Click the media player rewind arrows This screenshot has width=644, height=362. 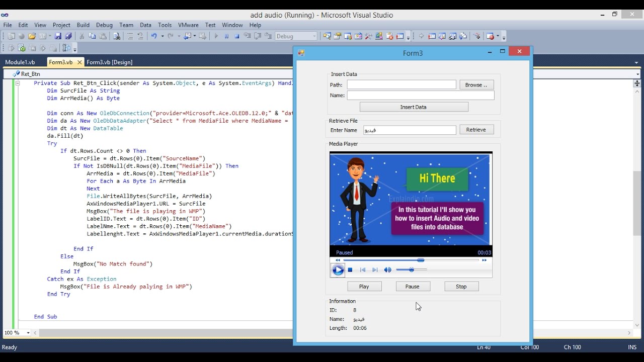click(338, 260)
